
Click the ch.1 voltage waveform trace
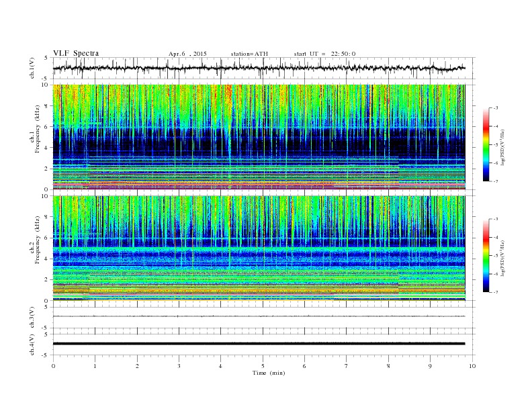click(259, 68)
